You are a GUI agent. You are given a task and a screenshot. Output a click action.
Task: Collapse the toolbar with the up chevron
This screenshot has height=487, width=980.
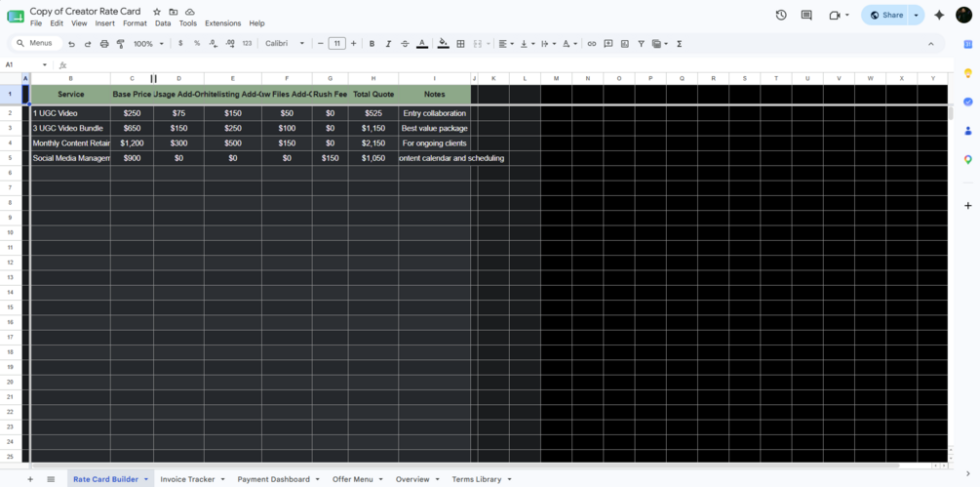coord(930,44)
